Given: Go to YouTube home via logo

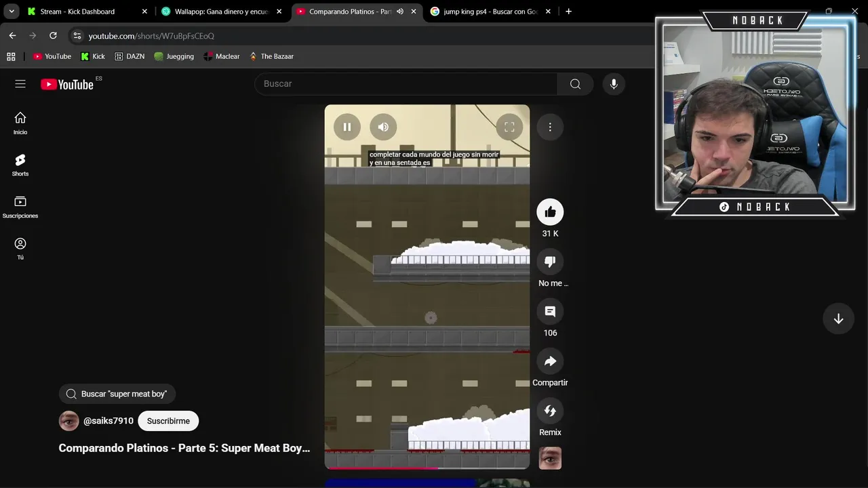Looking at the screenshot, I should click(67, 84).
